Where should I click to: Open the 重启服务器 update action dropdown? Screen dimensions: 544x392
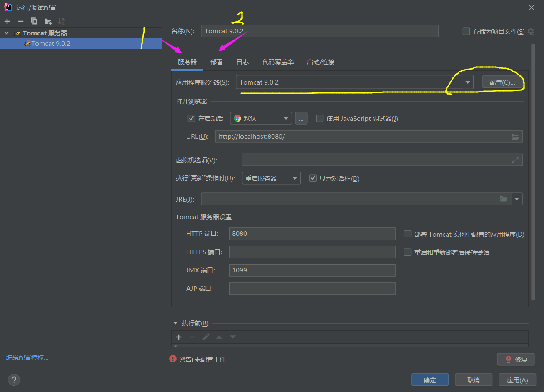[x=271, y=178]
